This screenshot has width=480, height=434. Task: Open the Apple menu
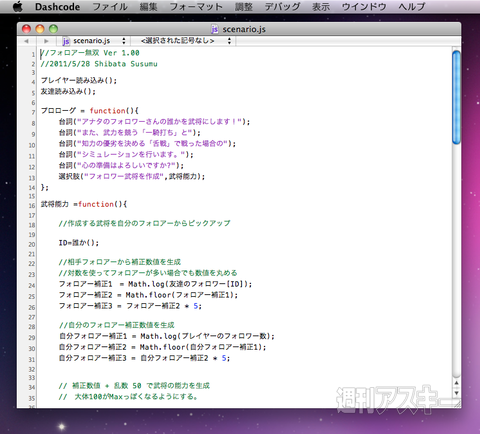18,6
